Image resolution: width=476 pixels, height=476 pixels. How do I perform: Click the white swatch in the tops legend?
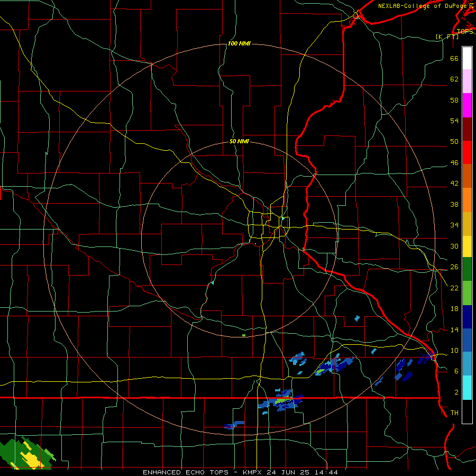click(467, 58)
